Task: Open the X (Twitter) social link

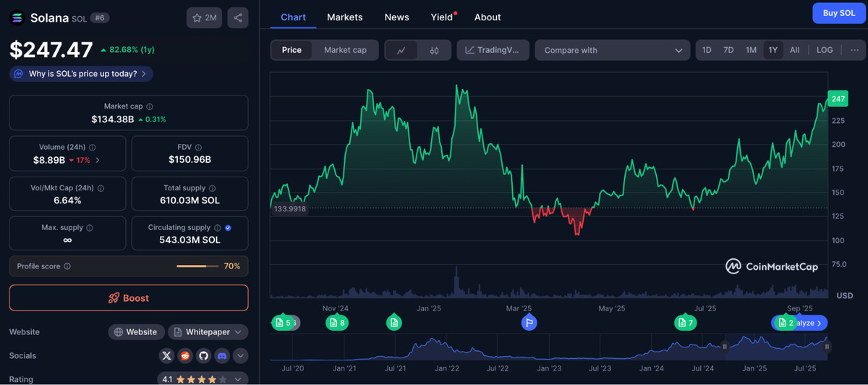Action: [167, 355]
